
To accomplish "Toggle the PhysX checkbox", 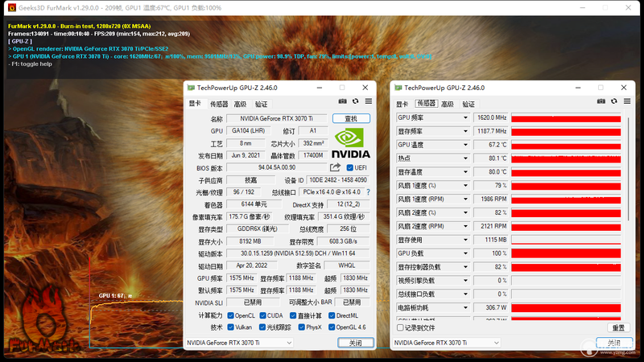I will click(302, 327).
